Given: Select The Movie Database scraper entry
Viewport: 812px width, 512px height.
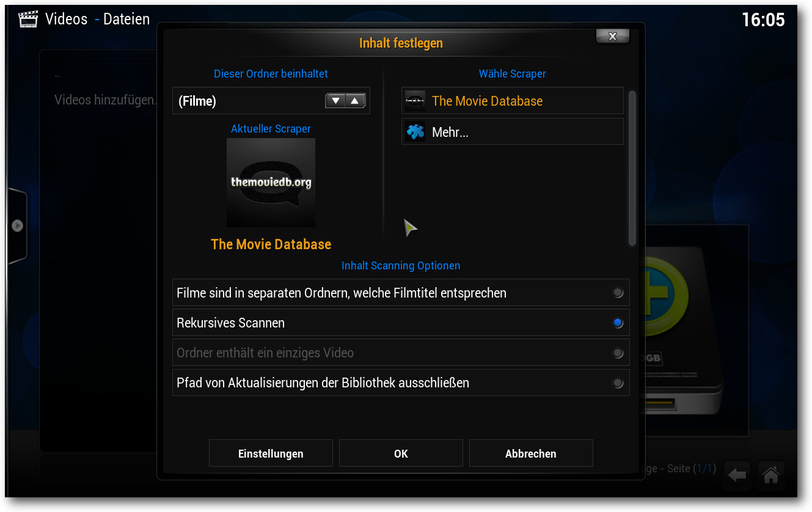Looking at the screenshot, I should coord(512,101).
